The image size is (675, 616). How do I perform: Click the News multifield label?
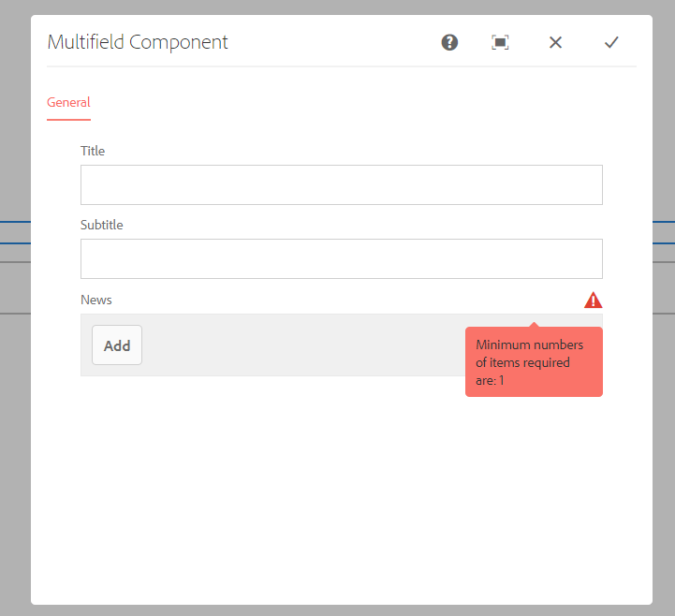[96, 300]
